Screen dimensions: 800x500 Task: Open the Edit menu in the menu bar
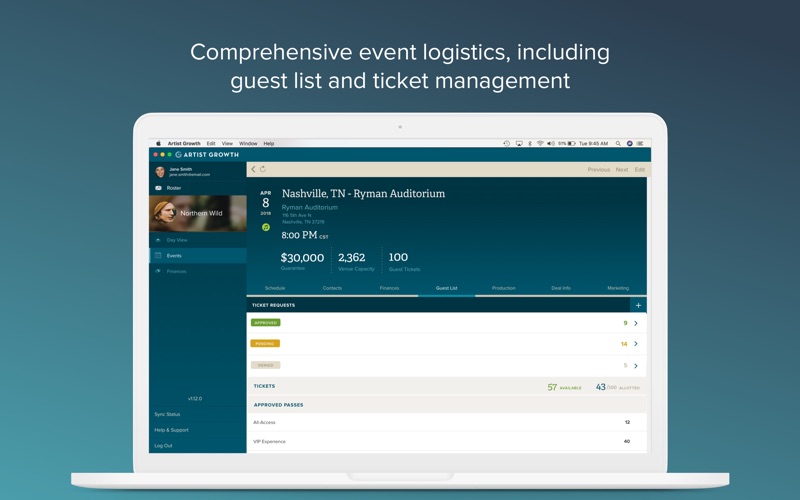211,143
